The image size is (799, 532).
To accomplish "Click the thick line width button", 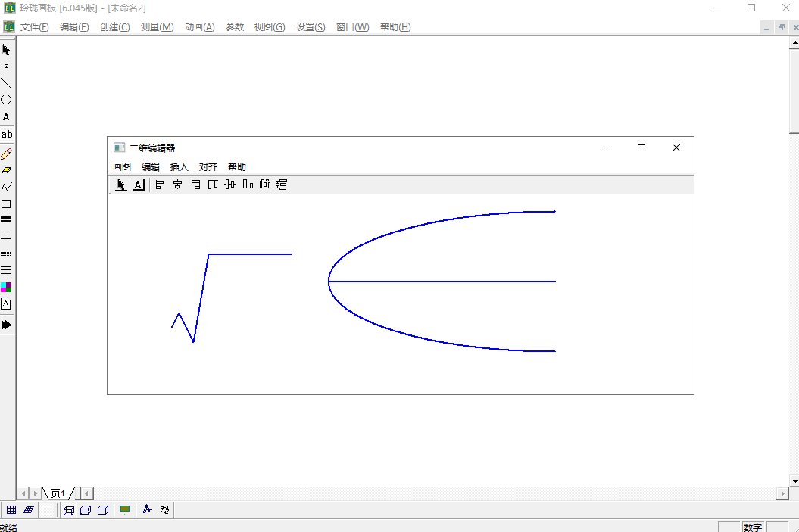I will 6,220.
